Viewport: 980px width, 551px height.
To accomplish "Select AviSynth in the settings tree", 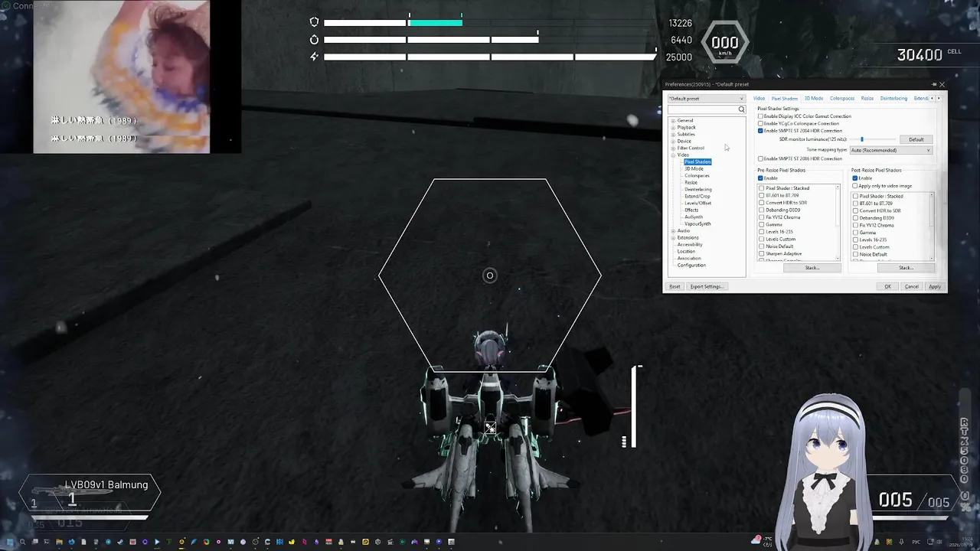I will point(694,217).
